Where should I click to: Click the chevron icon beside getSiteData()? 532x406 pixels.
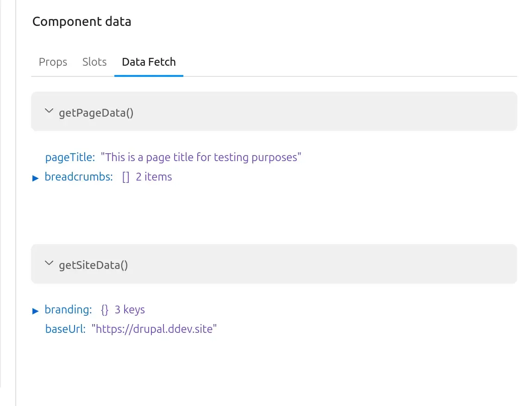coord(49,263)
